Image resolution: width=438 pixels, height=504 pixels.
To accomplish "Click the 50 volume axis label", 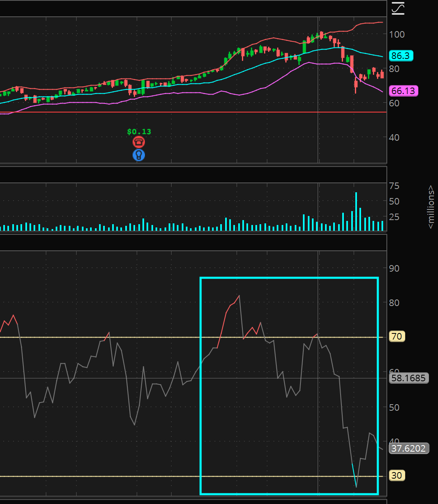I will pos(395,201).
